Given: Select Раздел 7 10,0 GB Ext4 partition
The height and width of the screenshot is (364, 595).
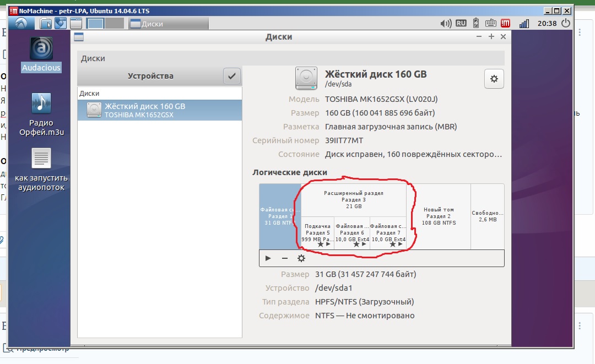Looking at the screenshot, I should pos(388,233).
